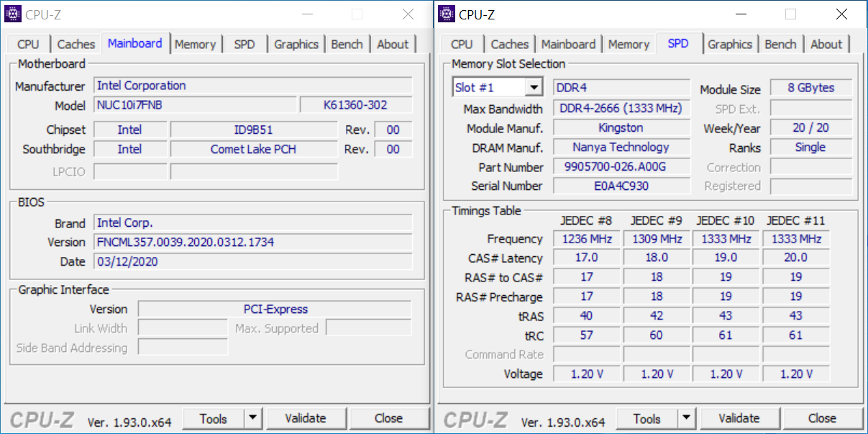Click the BIOS Version field
The height and width of the screenshot is (434, 868).
pos(253,243)
